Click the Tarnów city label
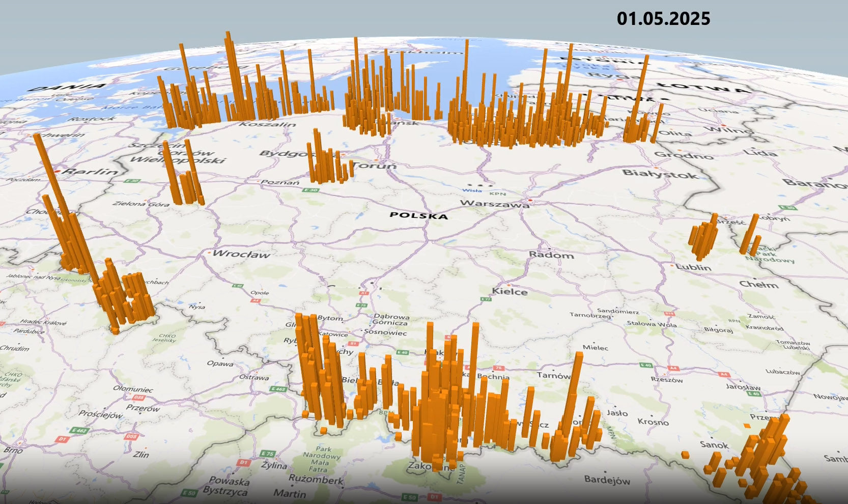Screen dimensions: 848x504 (x=553, y=376)
